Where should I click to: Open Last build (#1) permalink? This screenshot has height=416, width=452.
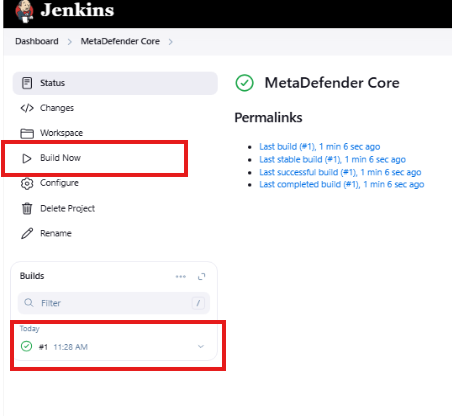tap(320, 147)
